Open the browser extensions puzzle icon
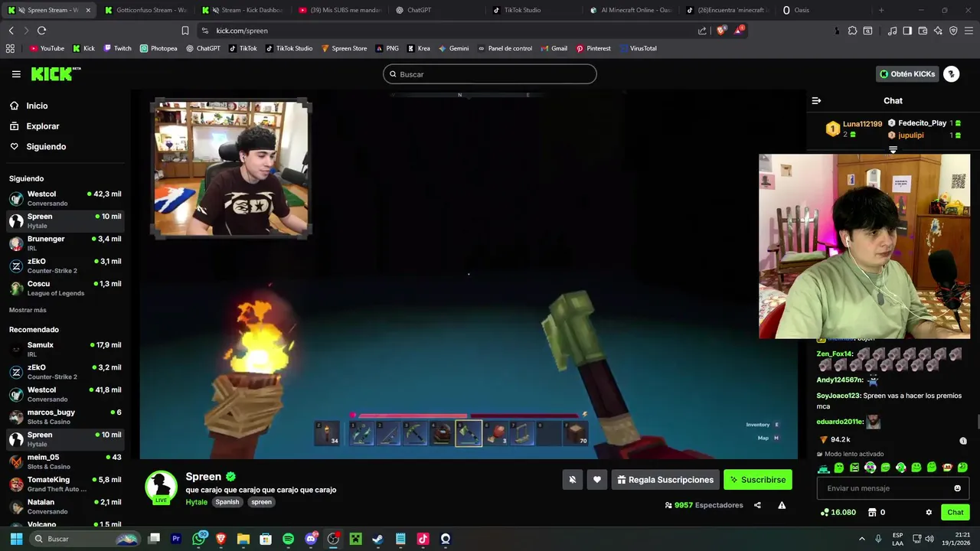Viewport: 980px width, 551px height. coord(852,31)
